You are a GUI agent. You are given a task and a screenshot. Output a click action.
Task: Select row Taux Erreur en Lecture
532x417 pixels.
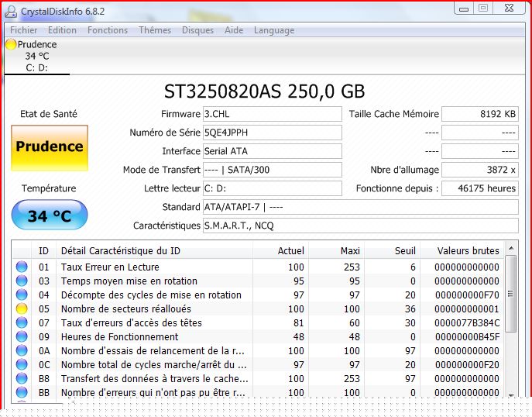coord(258,267)
